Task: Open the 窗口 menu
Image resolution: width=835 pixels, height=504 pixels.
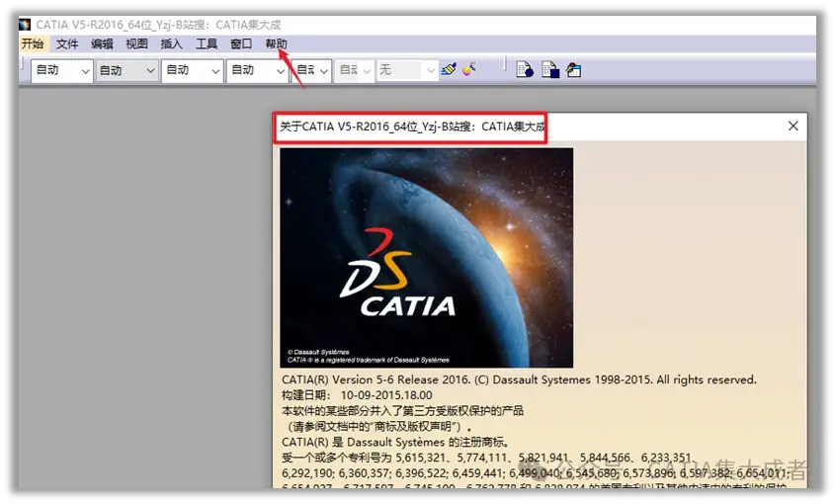Action: tap(241, 43)
